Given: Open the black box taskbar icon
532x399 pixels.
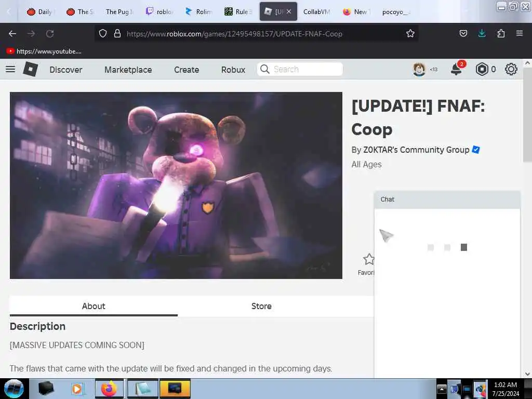Looking at the screenshot, I should pos(46,389).
